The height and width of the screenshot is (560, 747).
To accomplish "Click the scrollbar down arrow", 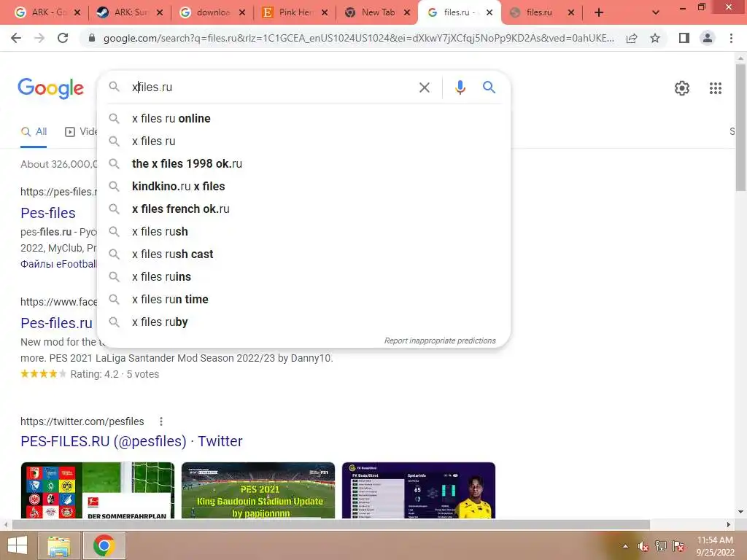I will click(x=740, y=512).
